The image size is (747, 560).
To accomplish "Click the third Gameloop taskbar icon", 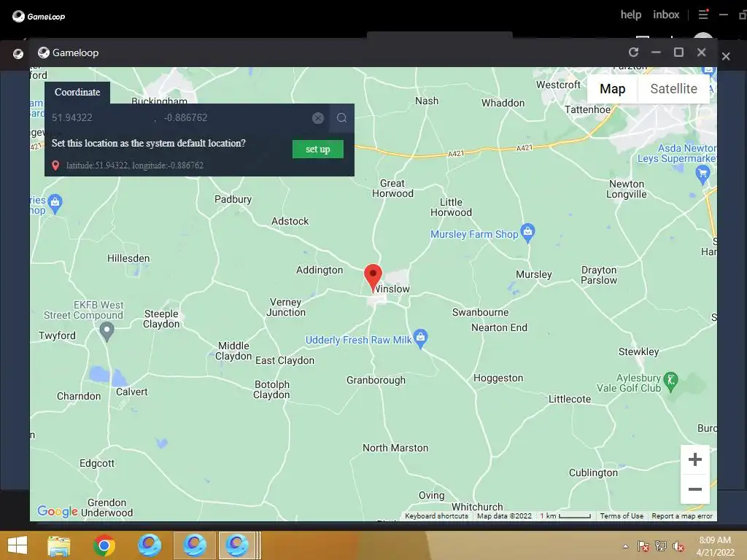I will click(237, 545).
